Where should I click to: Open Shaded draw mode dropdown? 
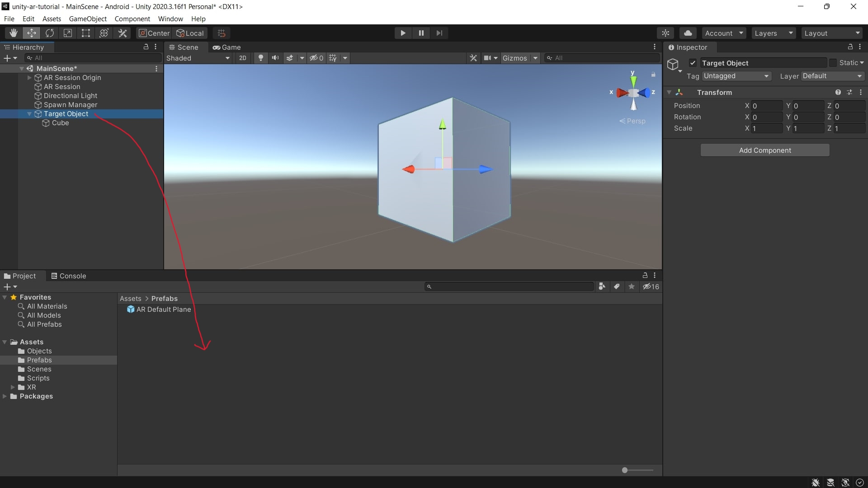tap(198, 58)
